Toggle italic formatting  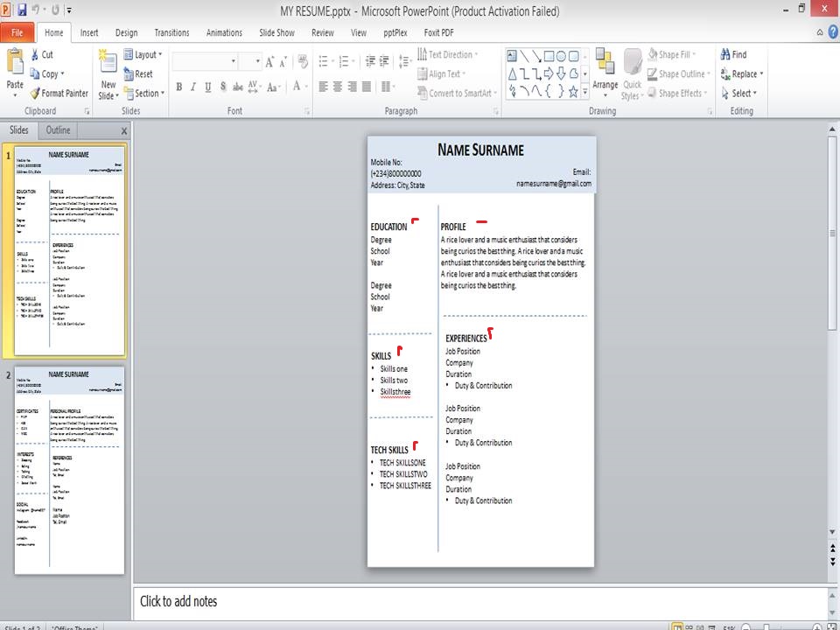pos(192,87)
